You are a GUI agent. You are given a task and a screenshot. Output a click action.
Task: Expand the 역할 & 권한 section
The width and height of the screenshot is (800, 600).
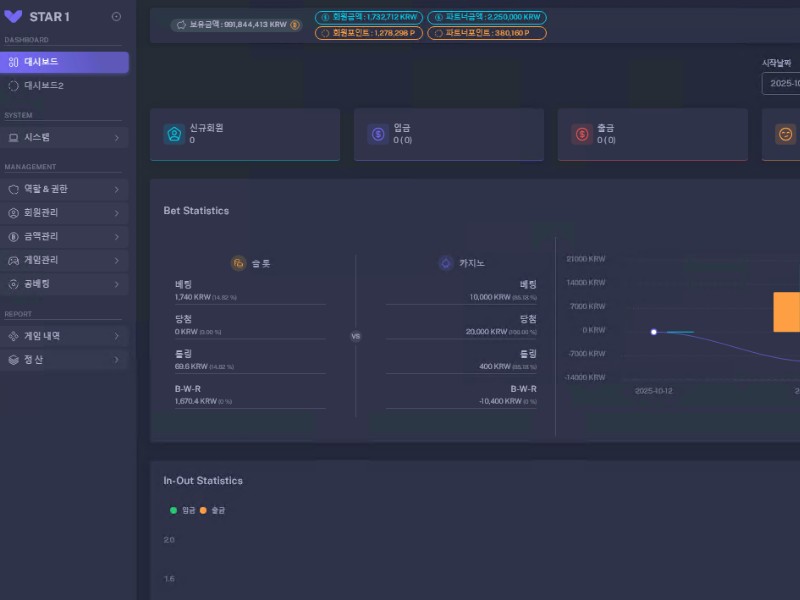pyautogui.click(x=64, y=189)
